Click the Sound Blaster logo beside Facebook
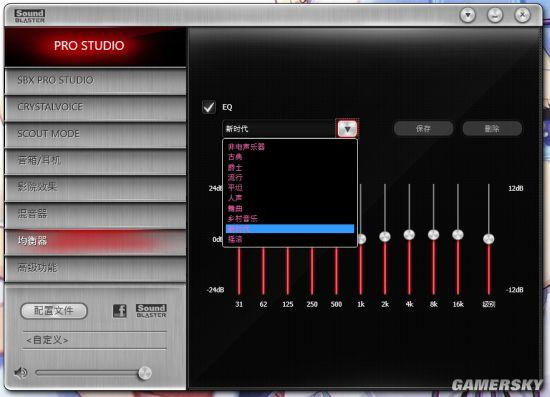Screen dimensions: 550x397 [151, 311]
